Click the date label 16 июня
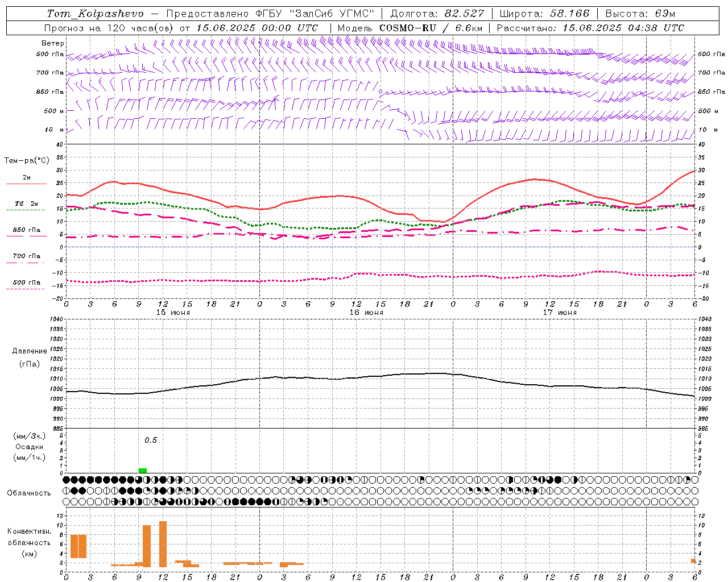This screenshot has height=582, width=728. point(366,313)
